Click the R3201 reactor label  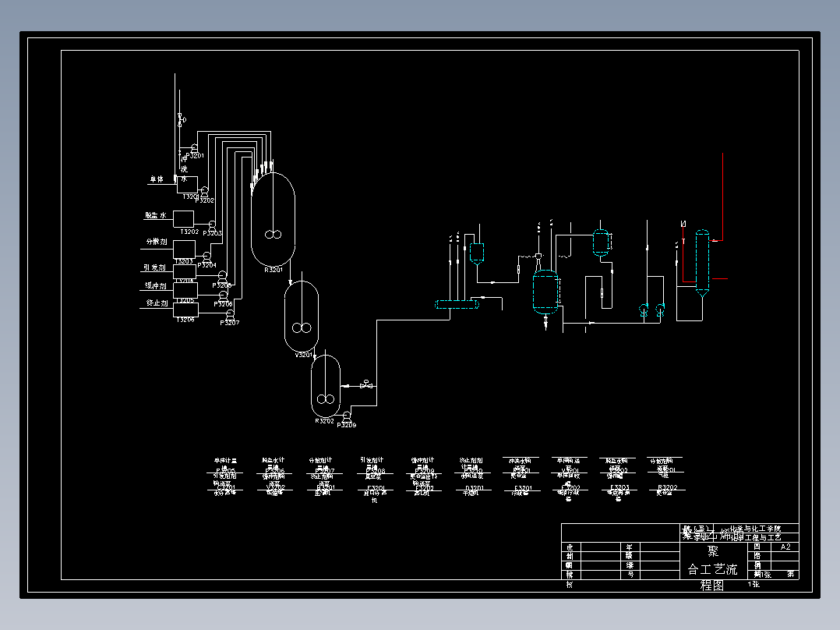click(274, 270)
